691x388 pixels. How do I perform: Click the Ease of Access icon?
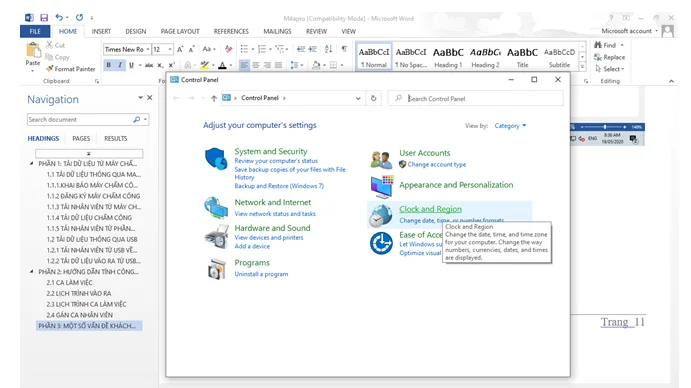tap(381, 243)
